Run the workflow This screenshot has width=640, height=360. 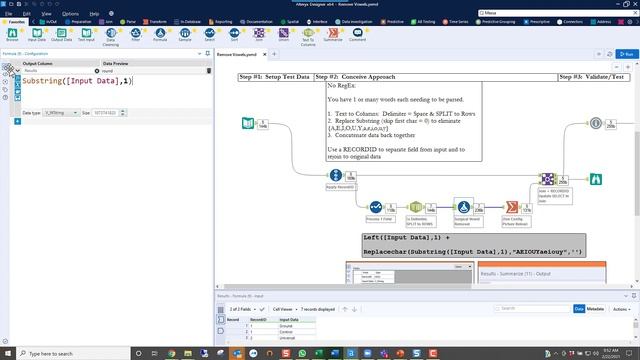[x=627, y=54]
